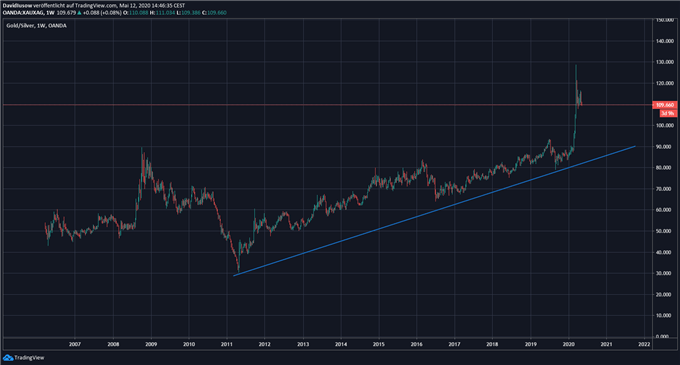The width and height of the screenshot is (680, 365).
Task: Click the 2011 label on time axis
Action: (x=227, y=344)
